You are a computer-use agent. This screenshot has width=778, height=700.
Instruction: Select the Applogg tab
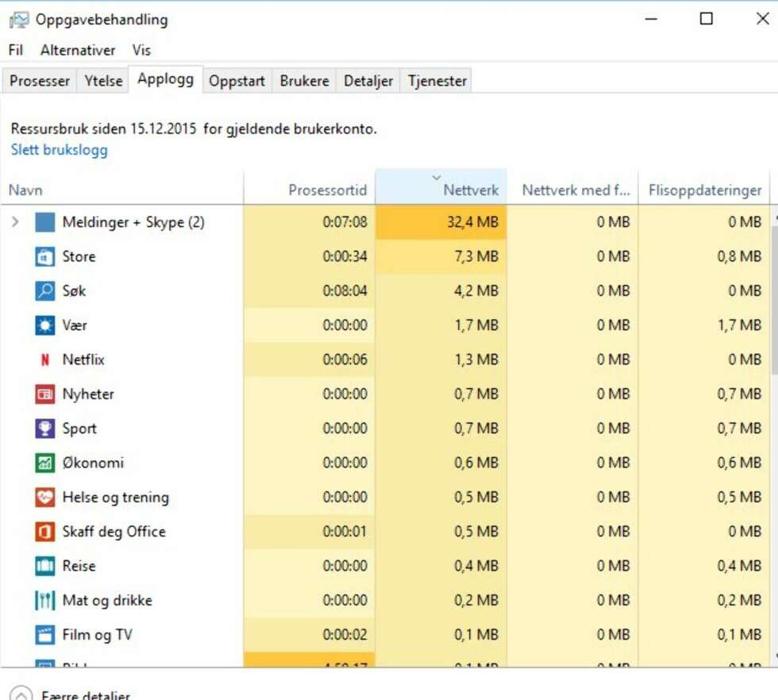point(166,79)
